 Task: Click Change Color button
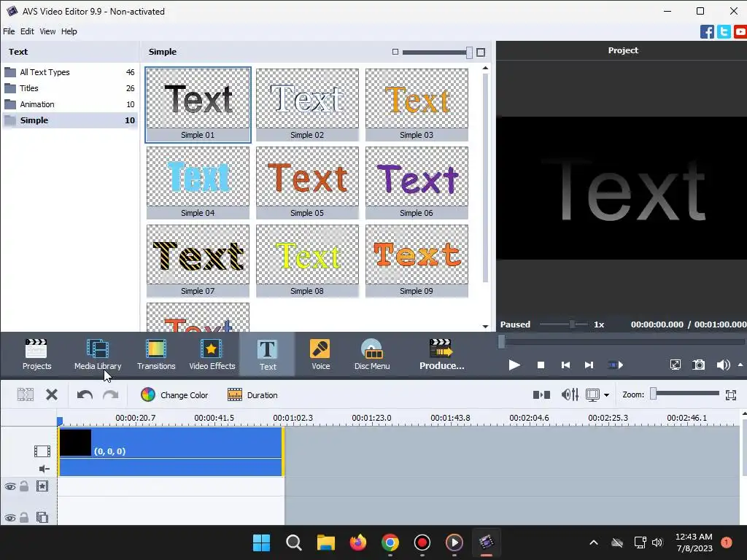[x=174, y=394]
